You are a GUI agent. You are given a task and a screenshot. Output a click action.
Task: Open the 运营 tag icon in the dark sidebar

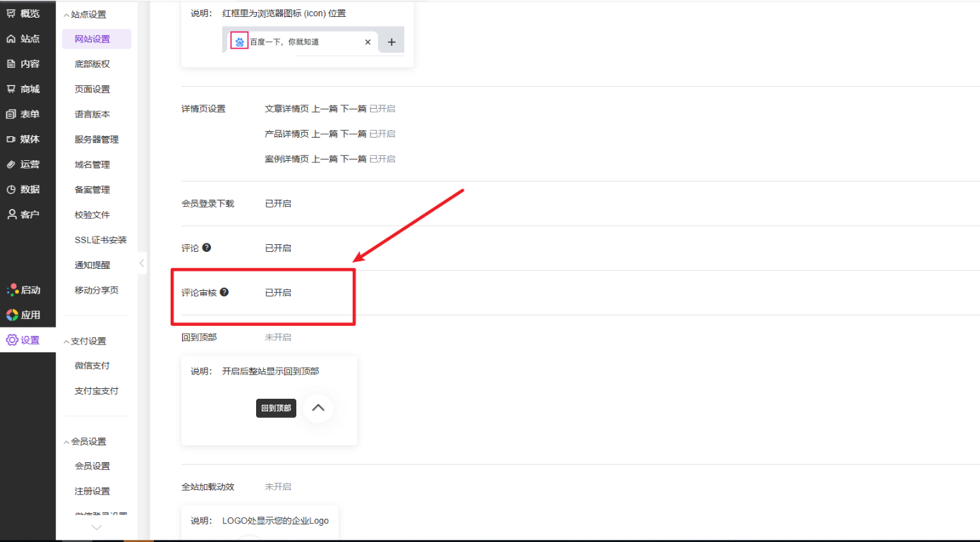click(11, 164)
